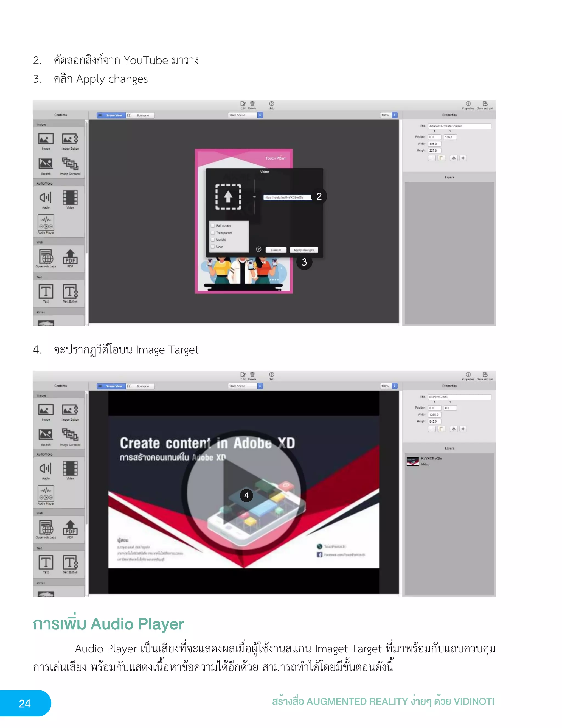Screen dimensions: 562x728
Task: Pick Image Carousel in the Create content video screenshot
Action: click(x=70, y=435)
